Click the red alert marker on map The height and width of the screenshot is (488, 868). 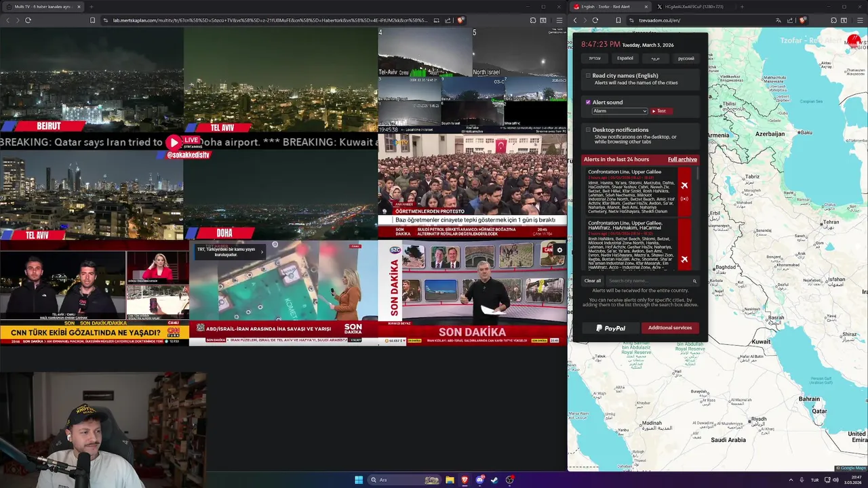coord(854,41)
